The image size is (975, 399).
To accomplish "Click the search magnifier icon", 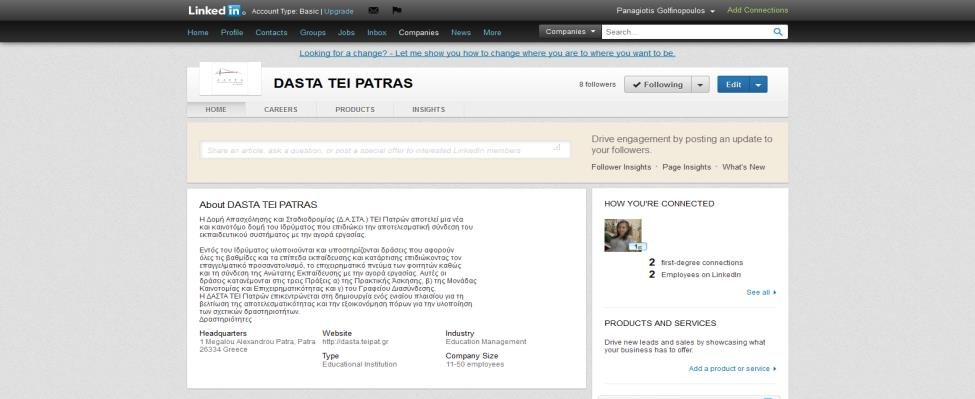I will 778,32.
